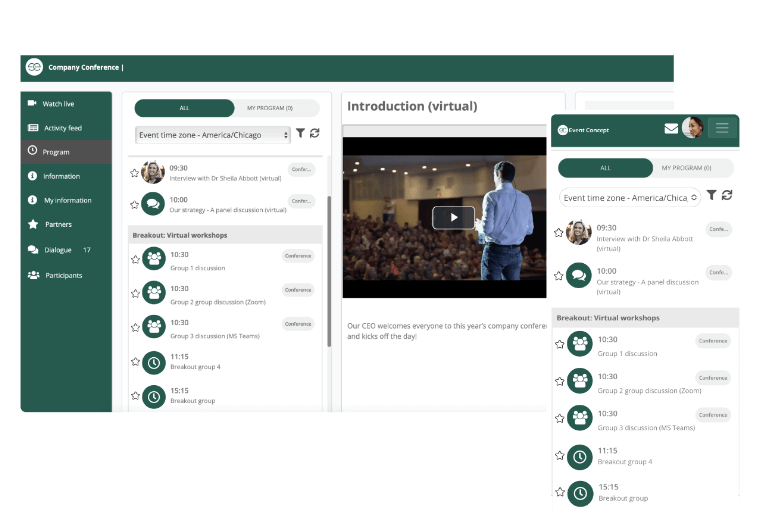Click group icon for Group 2 discussion, desktop
Image resolution: width=760 pixels, height=522 pixels.
tap(154, 293)
